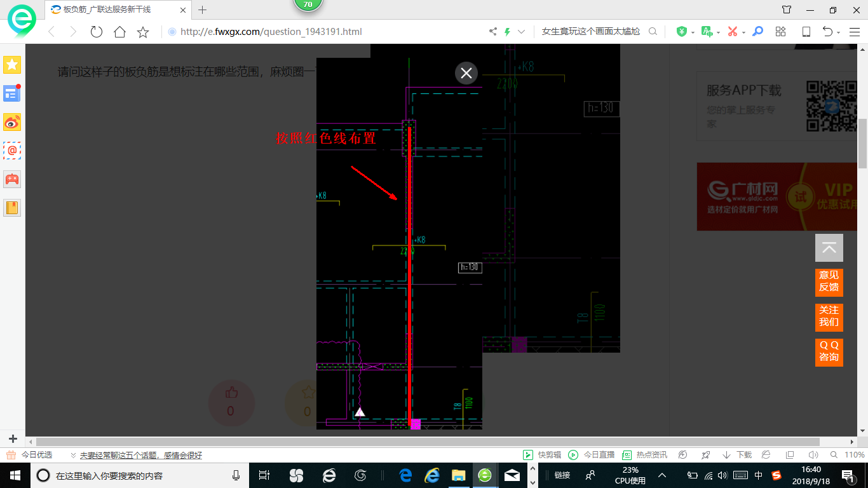Click the address bar URL field
The width and height of the screenshot is (868, 488).
tap(324, 32)
